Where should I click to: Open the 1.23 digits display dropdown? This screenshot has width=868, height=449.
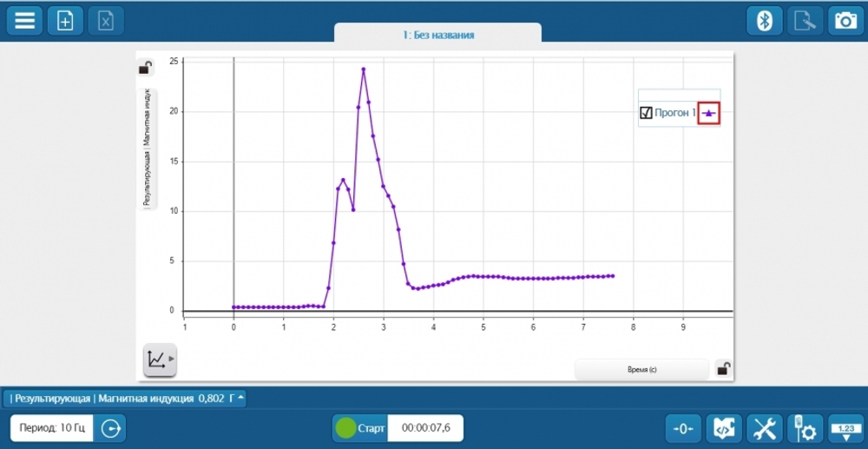[845, 428]
